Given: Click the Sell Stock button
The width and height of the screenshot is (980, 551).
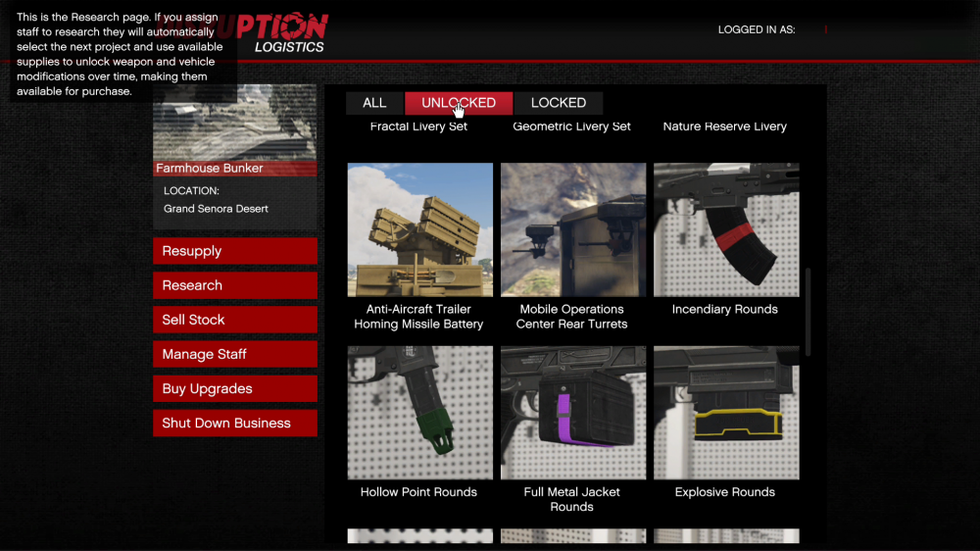Looking at the screenshot, I should click(x=235, y=320).
